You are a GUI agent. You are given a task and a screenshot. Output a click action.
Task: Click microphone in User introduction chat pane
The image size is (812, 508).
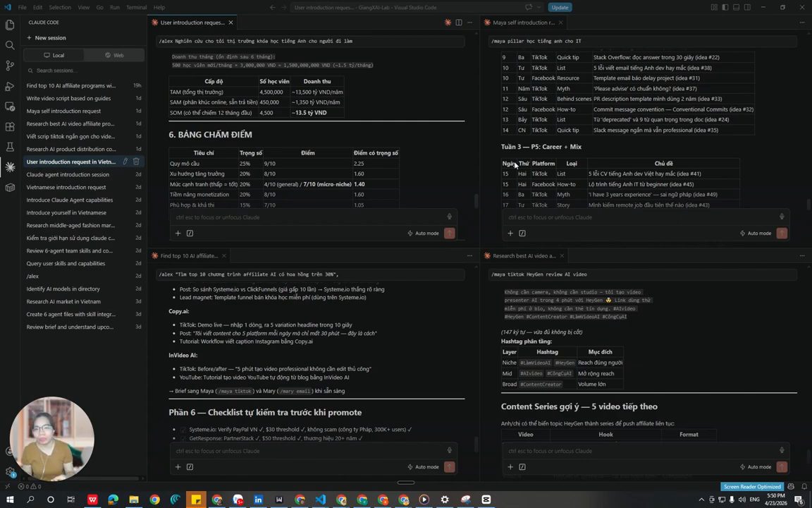click(x=450, y=217)
